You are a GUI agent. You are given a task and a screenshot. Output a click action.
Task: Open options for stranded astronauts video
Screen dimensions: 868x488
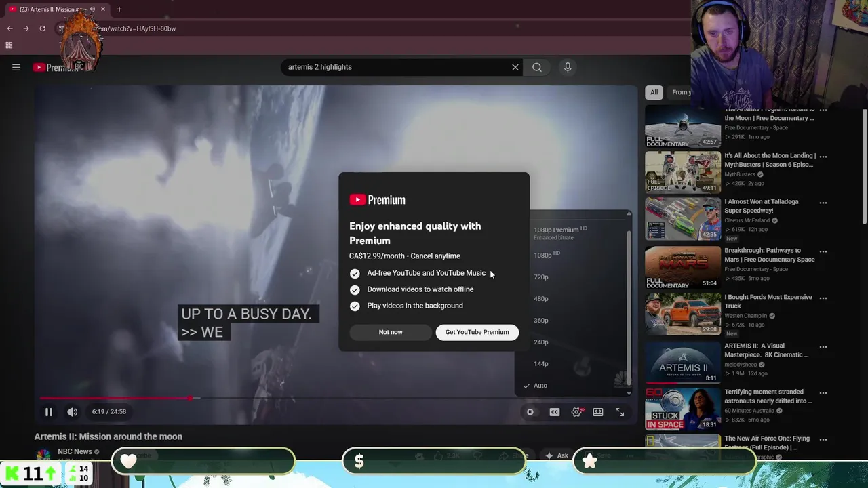click(x=823, y=393)
